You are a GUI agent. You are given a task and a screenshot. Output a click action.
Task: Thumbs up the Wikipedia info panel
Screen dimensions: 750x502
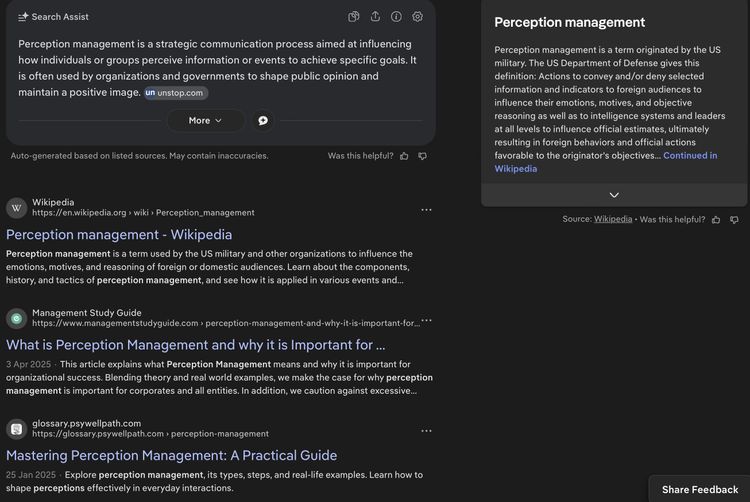pyautogui.click(x=716, y=219)
